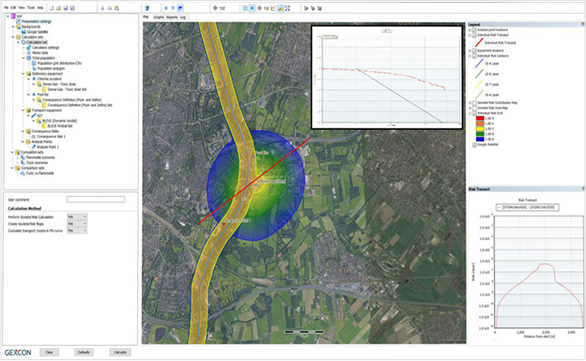The width and height of the screenshot is (586, 361).
Task: Click the new file icon in toolbar
Action: (52, 8)
